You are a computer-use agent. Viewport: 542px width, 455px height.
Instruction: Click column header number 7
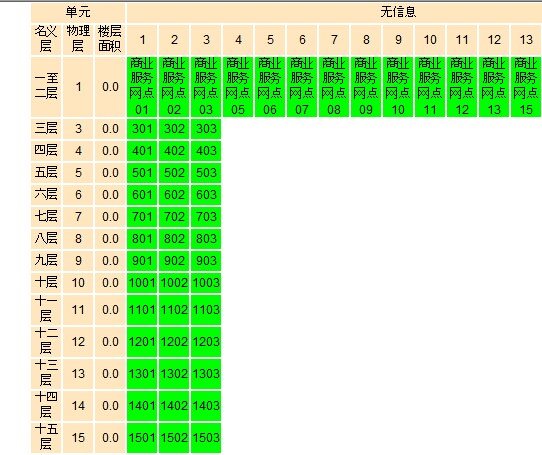point(334,40)
